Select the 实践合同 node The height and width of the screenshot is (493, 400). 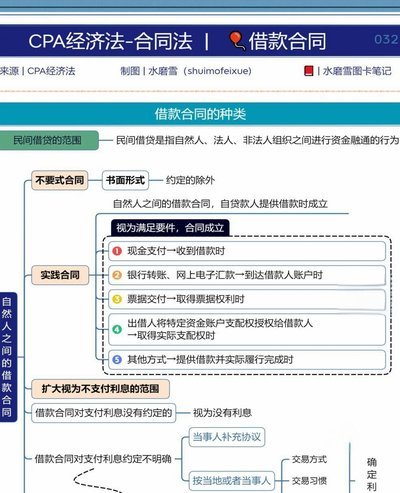[60, 275]
